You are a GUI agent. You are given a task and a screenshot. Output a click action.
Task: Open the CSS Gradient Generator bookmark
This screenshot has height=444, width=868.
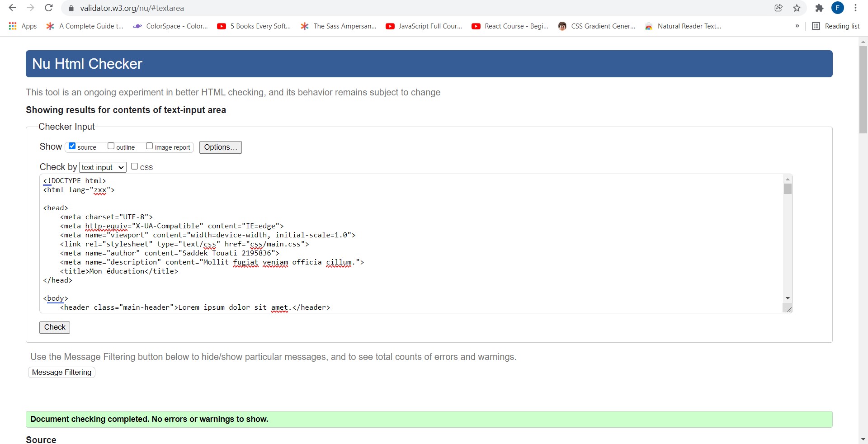[x=597, y=26]
